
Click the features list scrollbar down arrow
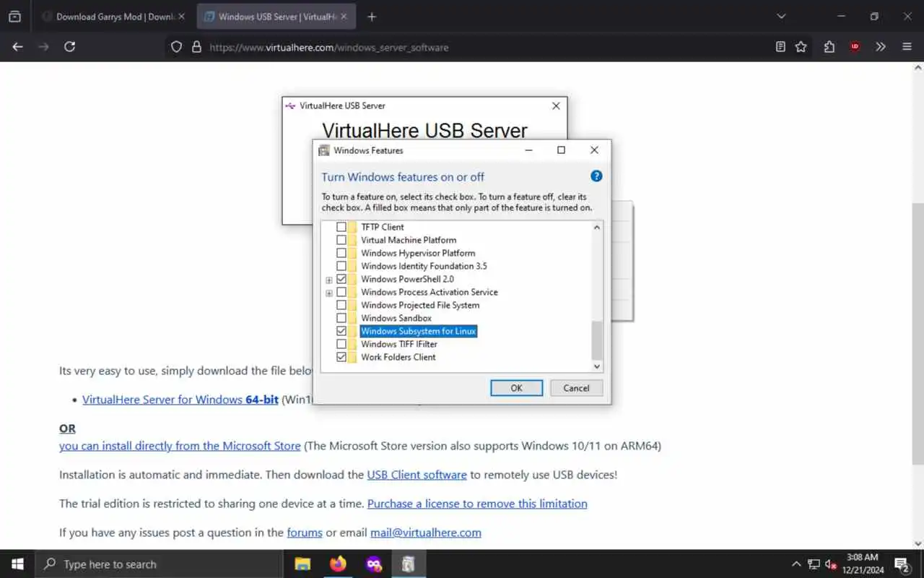pos(596,366)
